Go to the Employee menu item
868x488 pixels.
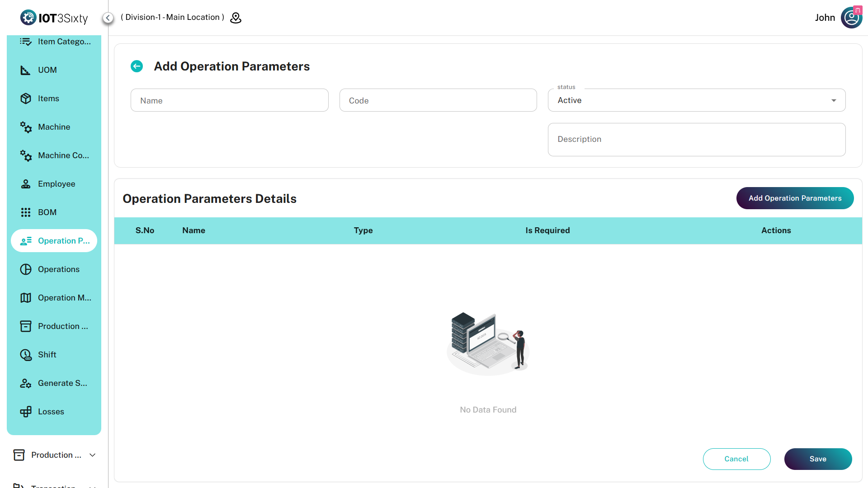click(x=57, y=184)
